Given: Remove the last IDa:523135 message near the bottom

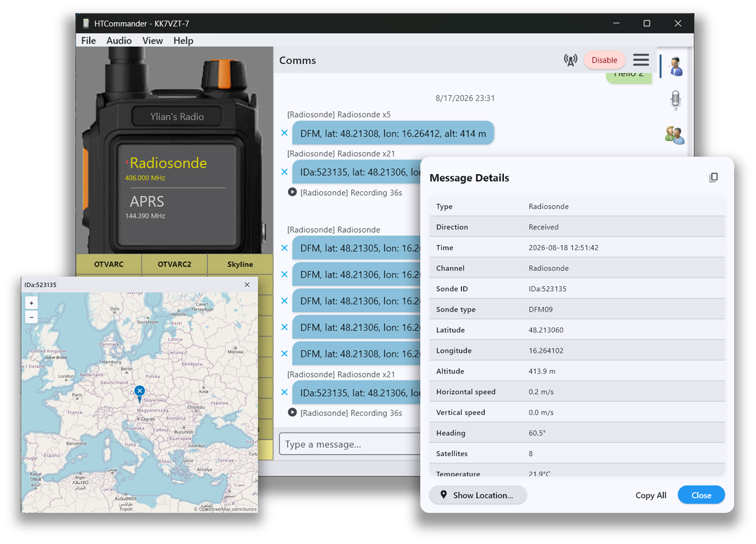Looking at the screenshot, I should click(x=284, y=392).
